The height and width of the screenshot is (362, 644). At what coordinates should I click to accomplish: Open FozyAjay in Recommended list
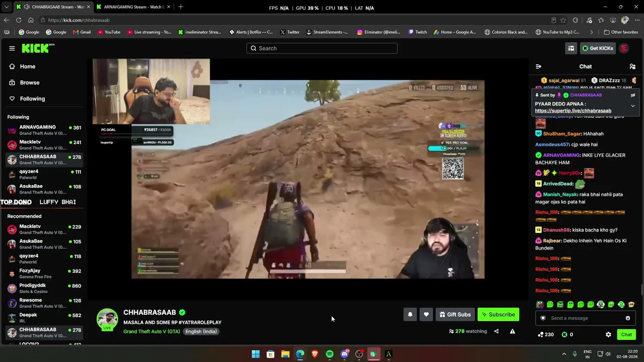point(44,274)
